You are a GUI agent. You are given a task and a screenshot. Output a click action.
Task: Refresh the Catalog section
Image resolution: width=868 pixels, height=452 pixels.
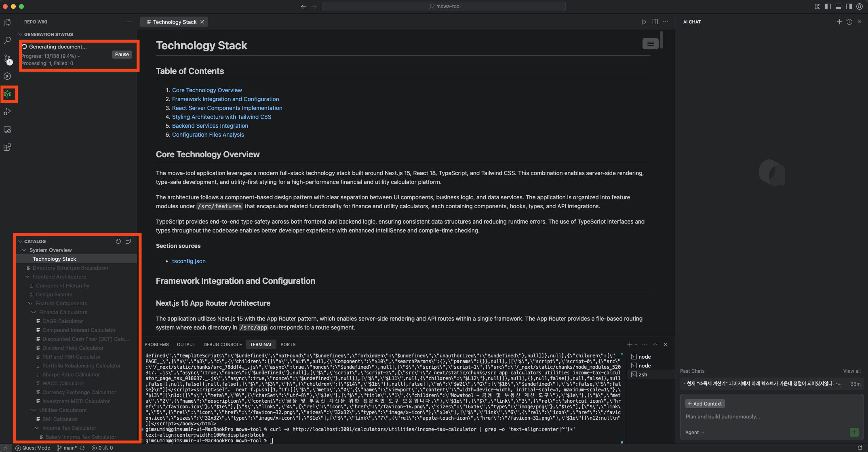click(x=118, y=241)
